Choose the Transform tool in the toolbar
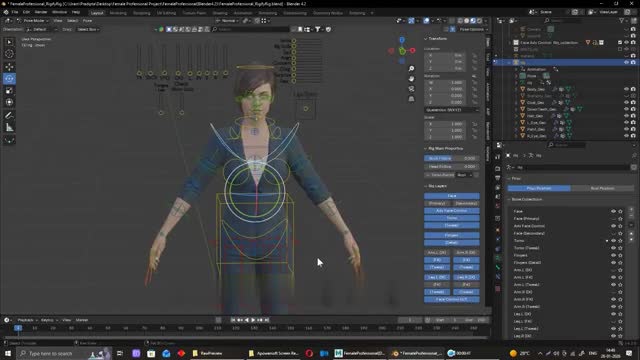This screenshot has height=360, width=640. pyautogui.click(x=9, y=102)
